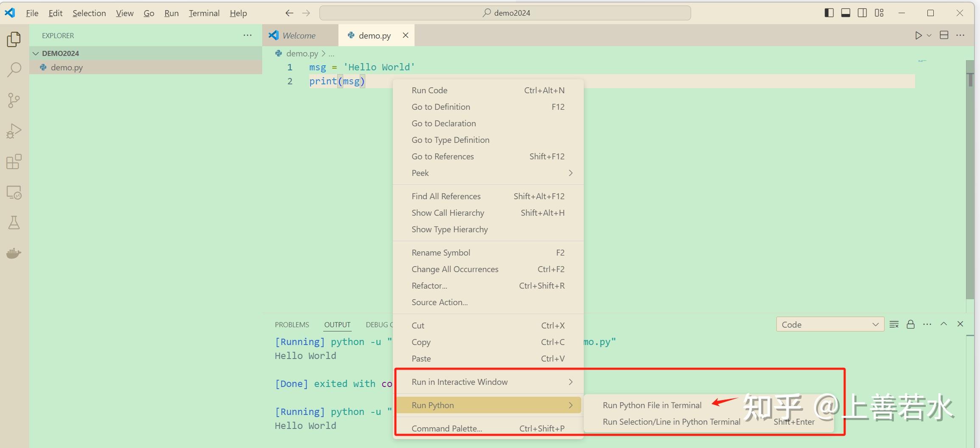Click the VS Code logo icon
The width and height of the screenshot is (980, 448).
(10, 13)
